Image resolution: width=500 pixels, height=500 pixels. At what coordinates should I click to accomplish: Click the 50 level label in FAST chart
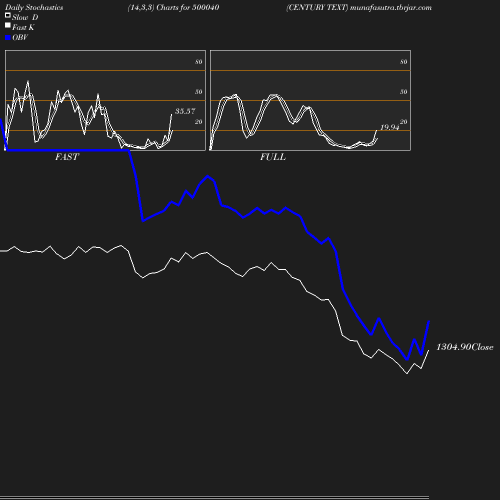point(199,92)
